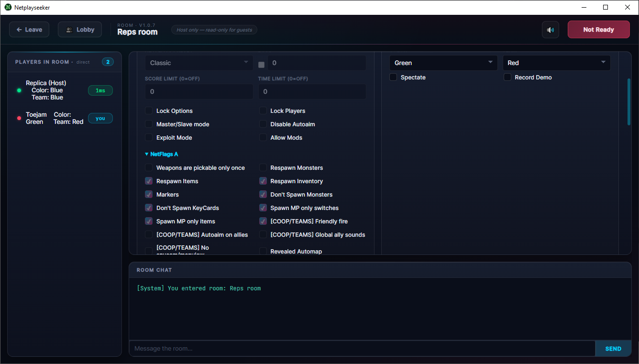This screenshot has height=364, width=639.
Task: Toggle the Lock Options checkbox
Action: pyautogui.click(x=149, y=110)
